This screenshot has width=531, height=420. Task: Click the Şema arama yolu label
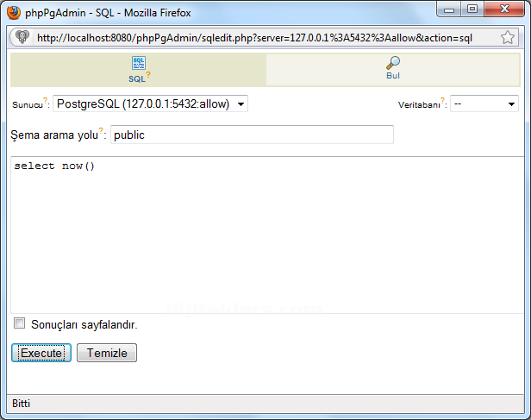[54, 135]
